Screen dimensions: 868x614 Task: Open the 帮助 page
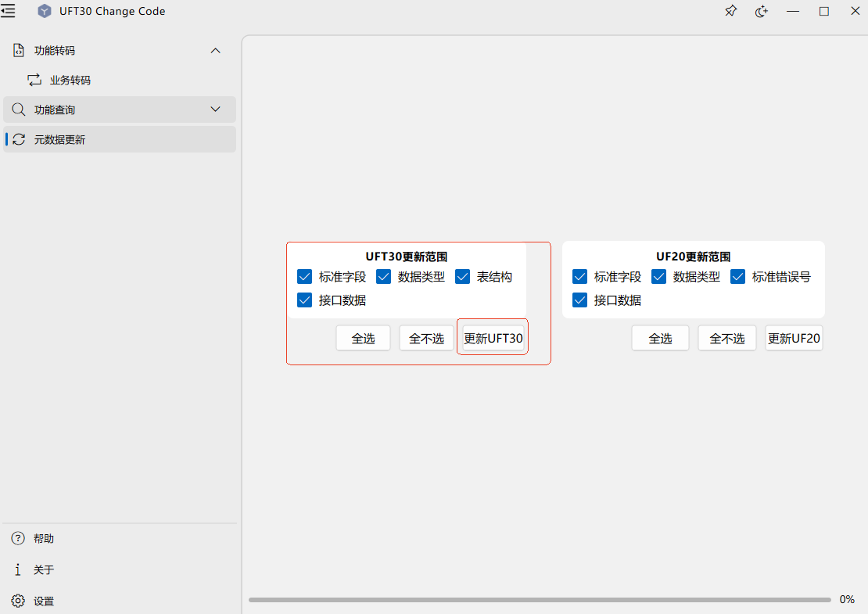tap(120, 538)
